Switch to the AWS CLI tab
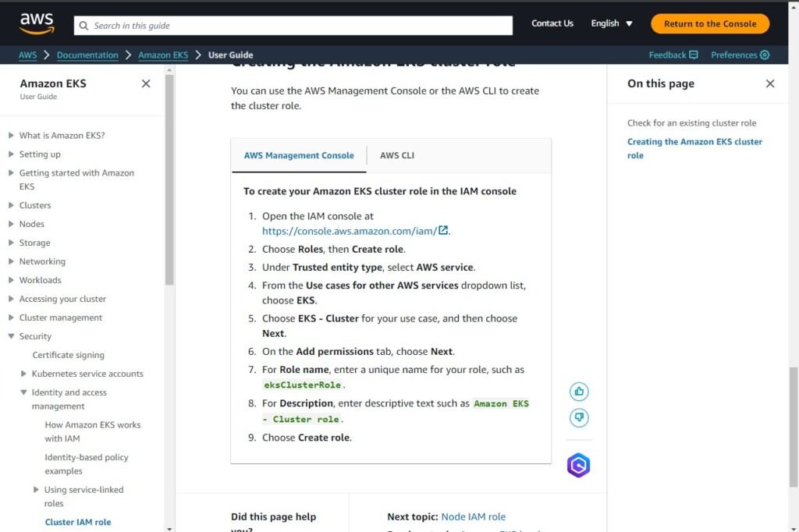The height and width of the screenshot is (532, 799). [397, 155]
